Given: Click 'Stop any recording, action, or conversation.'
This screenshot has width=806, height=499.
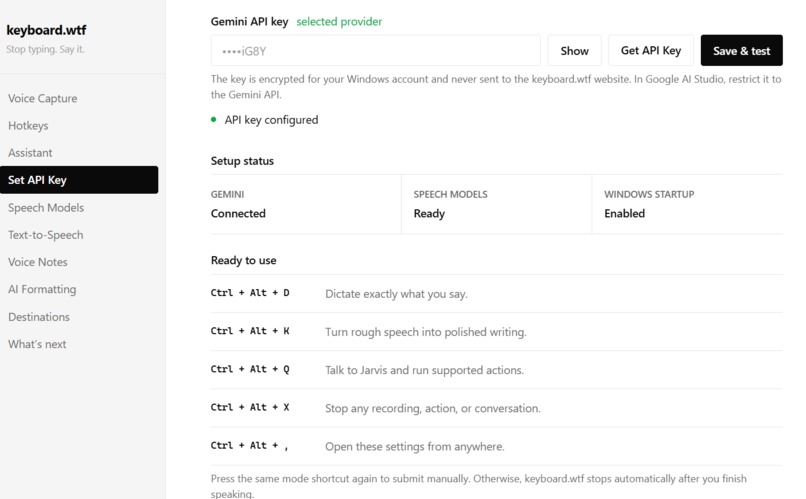Looking at the screenshot, I should 433,408.
